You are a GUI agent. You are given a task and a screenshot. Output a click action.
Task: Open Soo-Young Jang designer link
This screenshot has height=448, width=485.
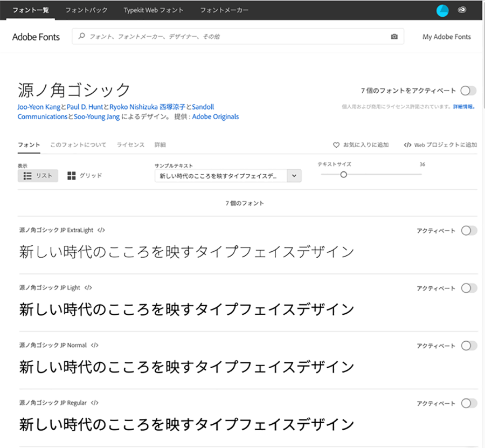(97, 116)
